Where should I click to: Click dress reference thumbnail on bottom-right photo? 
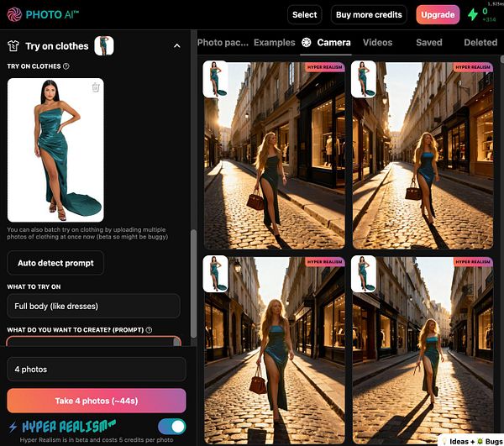(364, 274)
